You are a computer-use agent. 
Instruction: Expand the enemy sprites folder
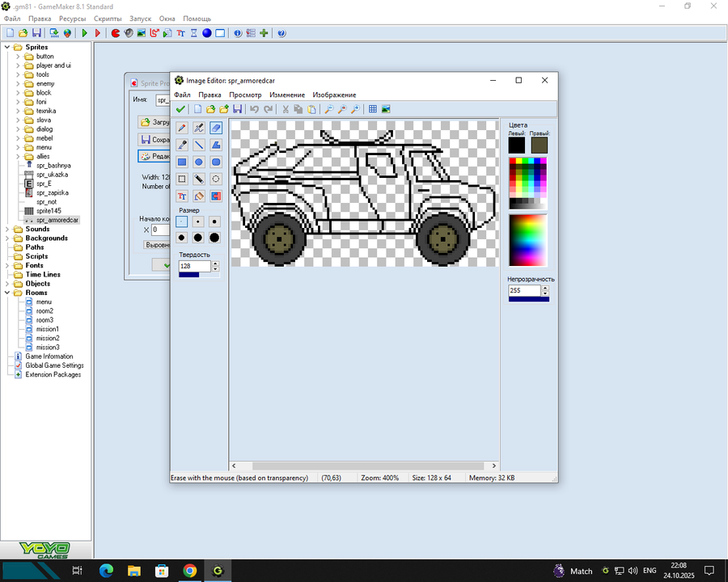click(18, 83)
